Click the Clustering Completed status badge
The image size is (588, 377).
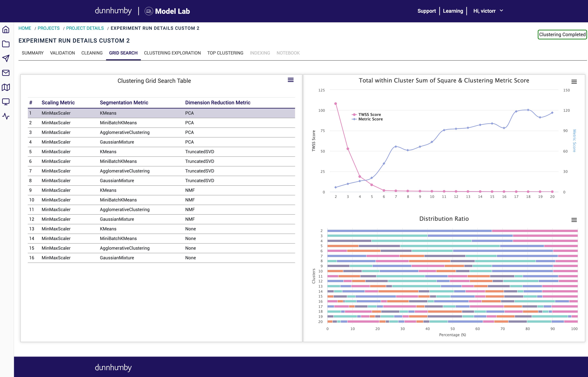click(562, 35)
